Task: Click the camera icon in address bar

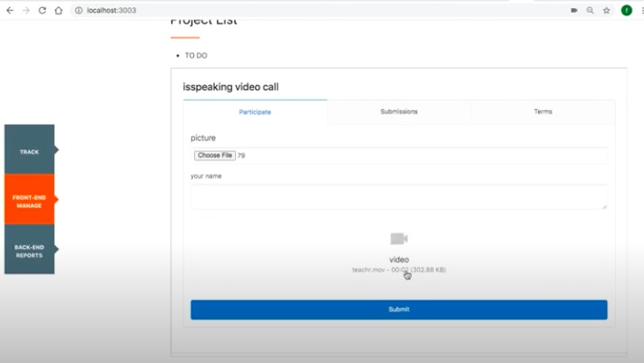Action: pos(574,10)
